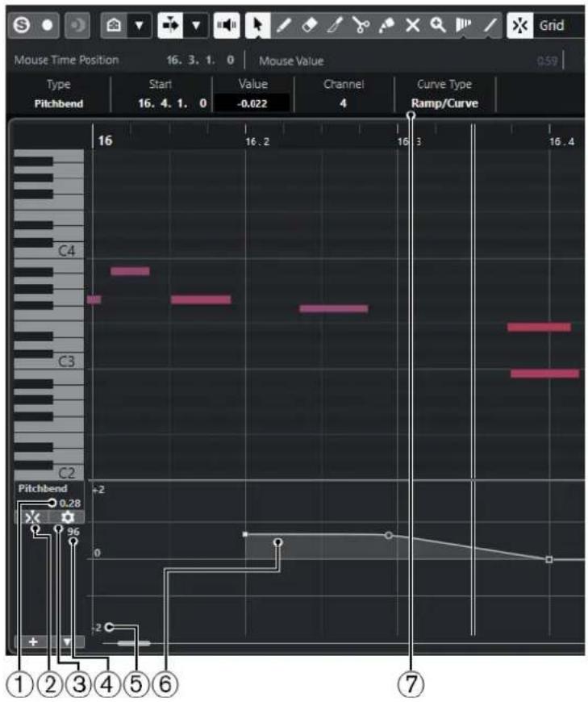The image size is (588, 702).
Task: Select the upper note near 16.4
Action: click(x=539, y=328)
